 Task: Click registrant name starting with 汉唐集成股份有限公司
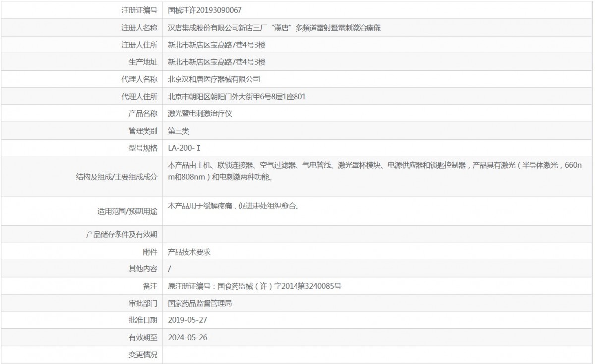(274, 28)
